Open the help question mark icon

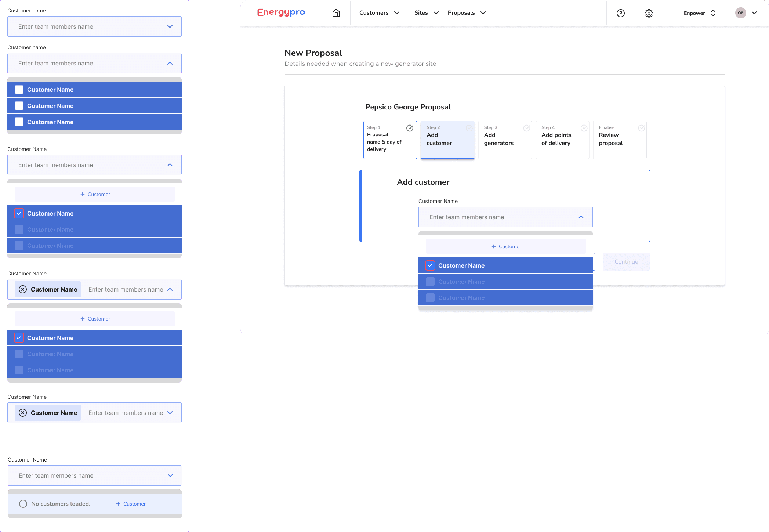[620, 13]
